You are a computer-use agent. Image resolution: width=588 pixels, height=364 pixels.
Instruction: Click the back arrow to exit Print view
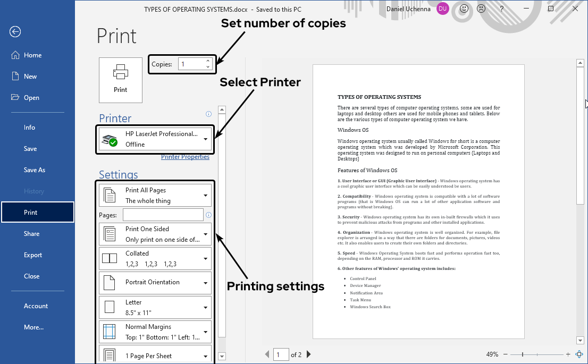point(15,32)
